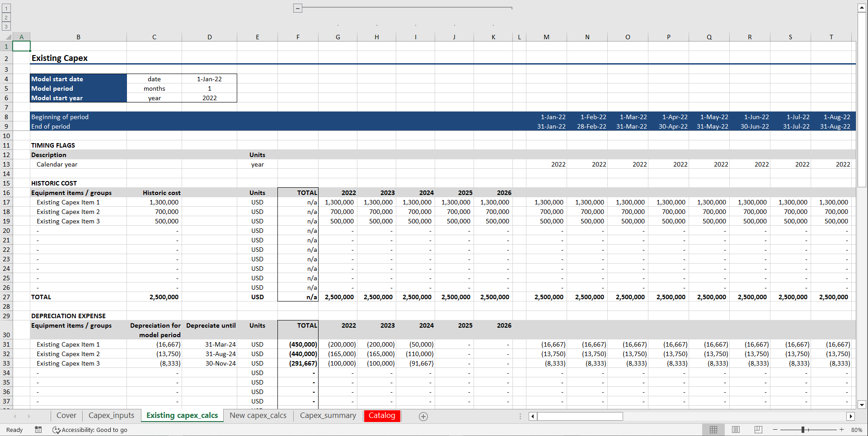Collapse the column group with the minus outline button
868x436 pixels.
[x=298, y=8]
